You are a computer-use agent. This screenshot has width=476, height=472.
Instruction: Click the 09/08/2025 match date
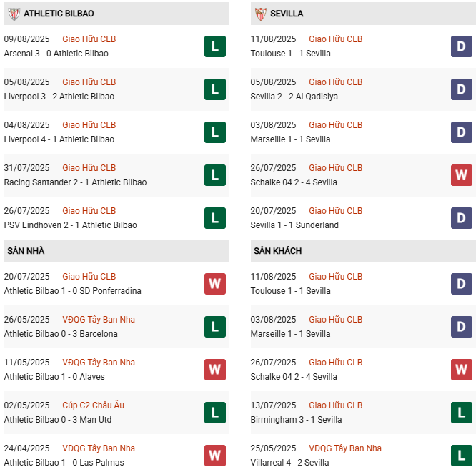click(x=26, y=39)
